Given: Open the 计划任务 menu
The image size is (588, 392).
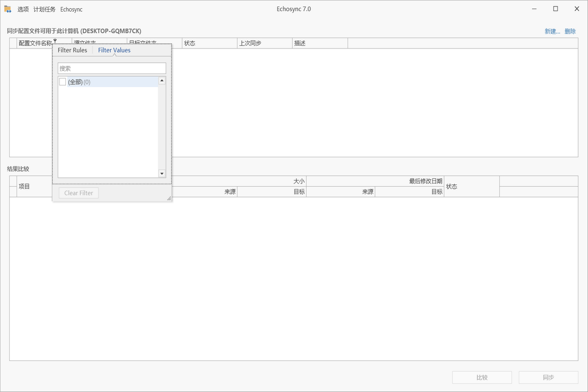Looking at the screenshot, I should click(45, 9).
